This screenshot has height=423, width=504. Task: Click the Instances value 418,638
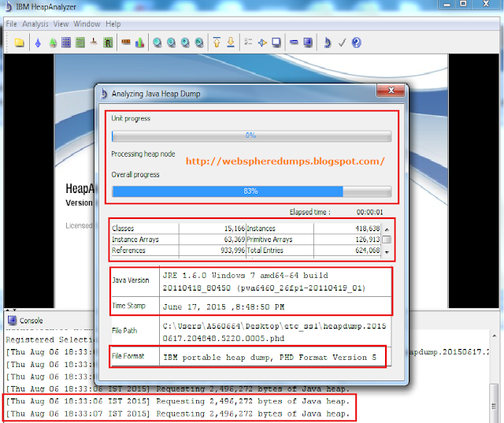(x=368, y=228)
